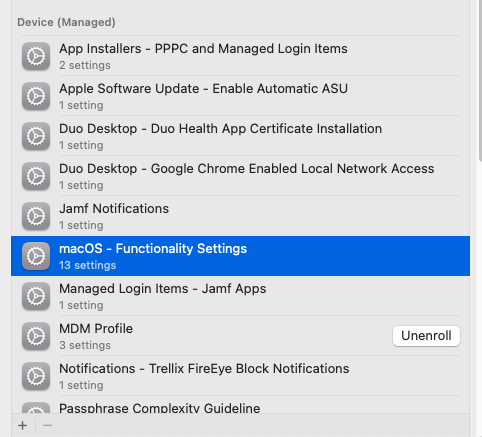Click the Jamf Notifications profile gear icon
The image size is (482, 437).
pyautogui.click(x=36, y=216)
